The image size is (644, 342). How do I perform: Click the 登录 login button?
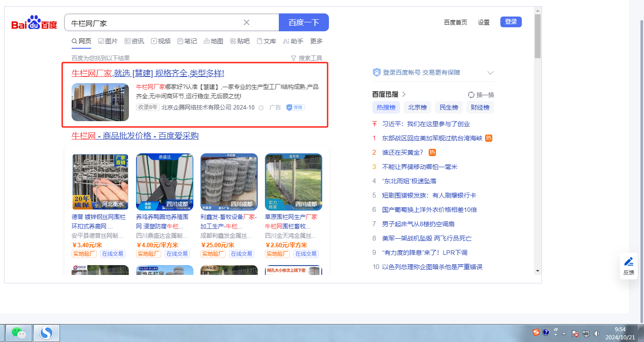point(511,22)
